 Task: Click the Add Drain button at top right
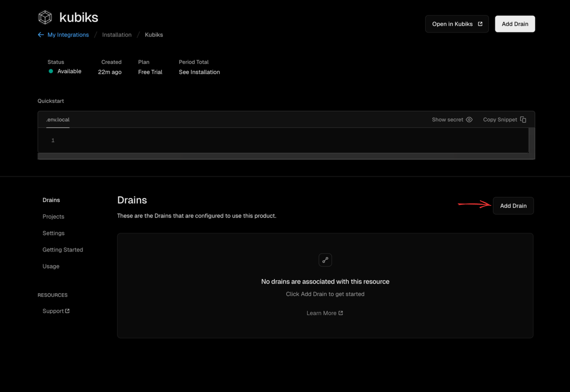click(x=515, y=23)
